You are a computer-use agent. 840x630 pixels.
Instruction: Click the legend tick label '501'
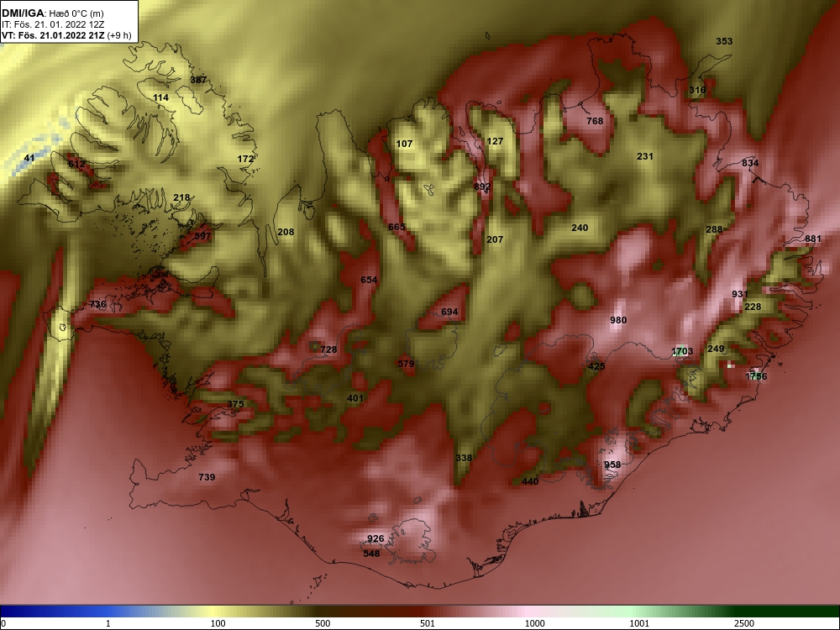428,623
